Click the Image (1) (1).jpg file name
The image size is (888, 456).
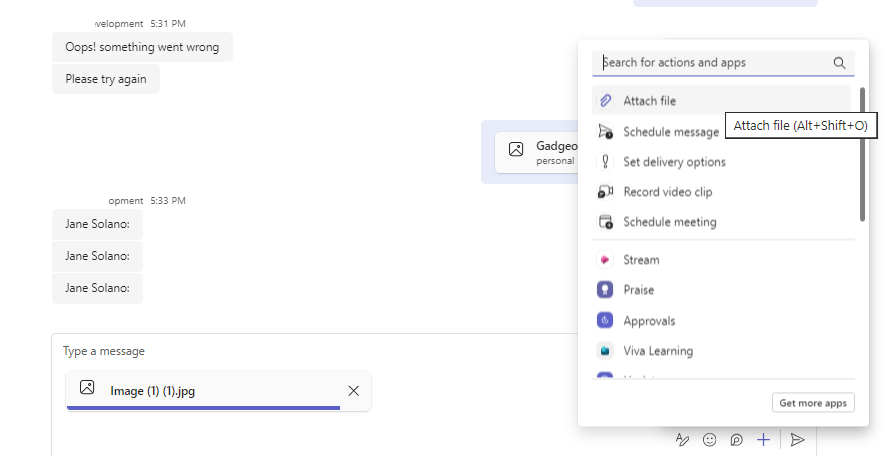(x=152, y=391)
